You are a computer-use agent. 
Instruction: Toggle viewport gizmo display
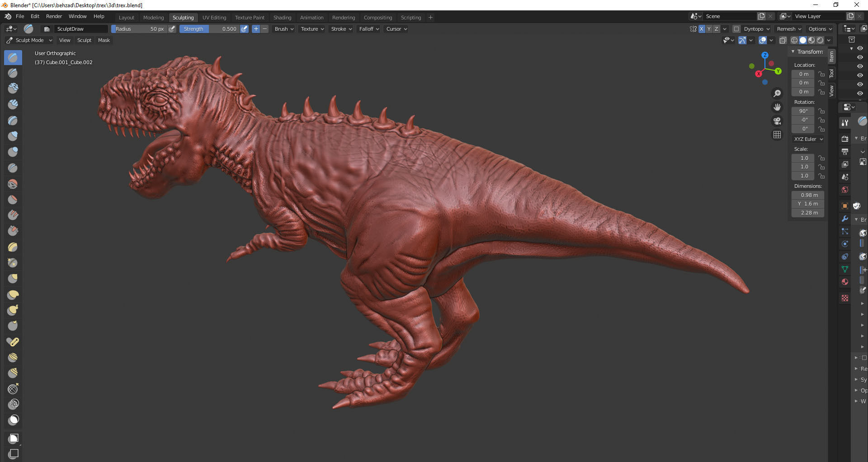[x=742, y=40]
